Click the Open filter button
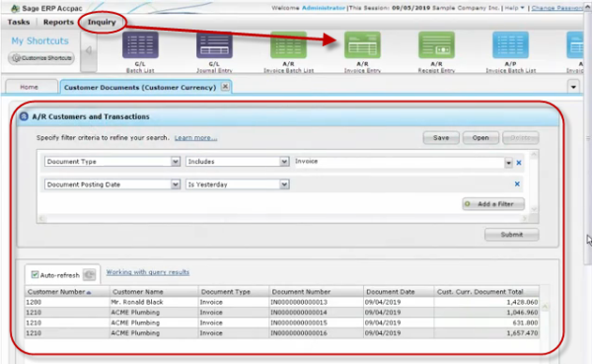The image size is (592, 364). pyautogui.click(x=481, y=138)
